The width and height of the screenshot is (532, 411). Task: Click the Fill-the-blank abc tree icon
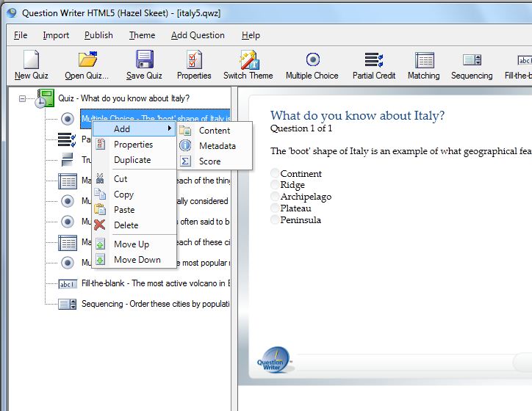click(x=68, y=283)
